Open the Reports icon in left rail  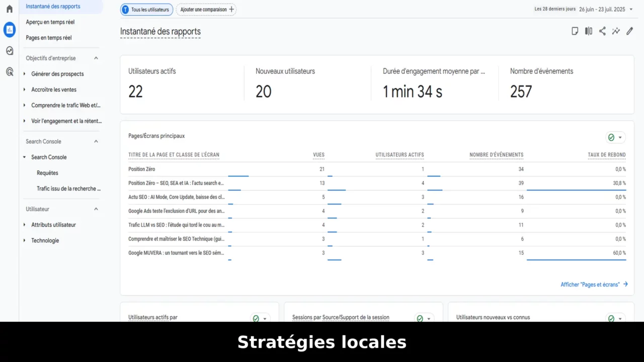click(x=10, y=30)
